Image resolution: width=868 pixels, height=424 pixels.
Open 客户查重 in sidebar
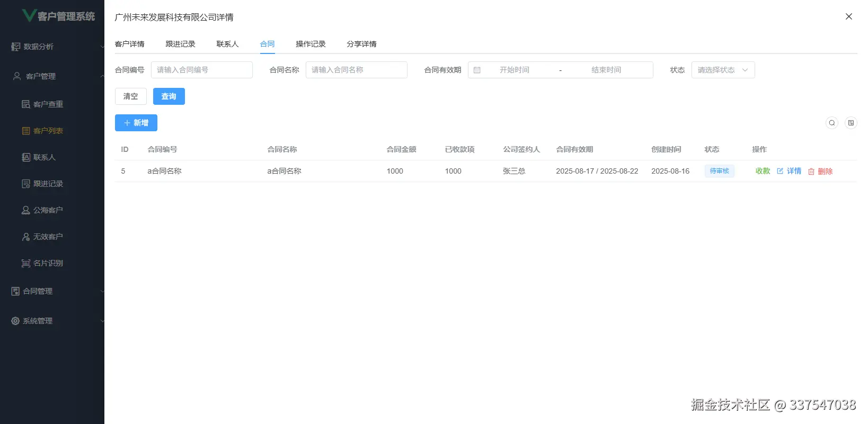pos(48,104)
